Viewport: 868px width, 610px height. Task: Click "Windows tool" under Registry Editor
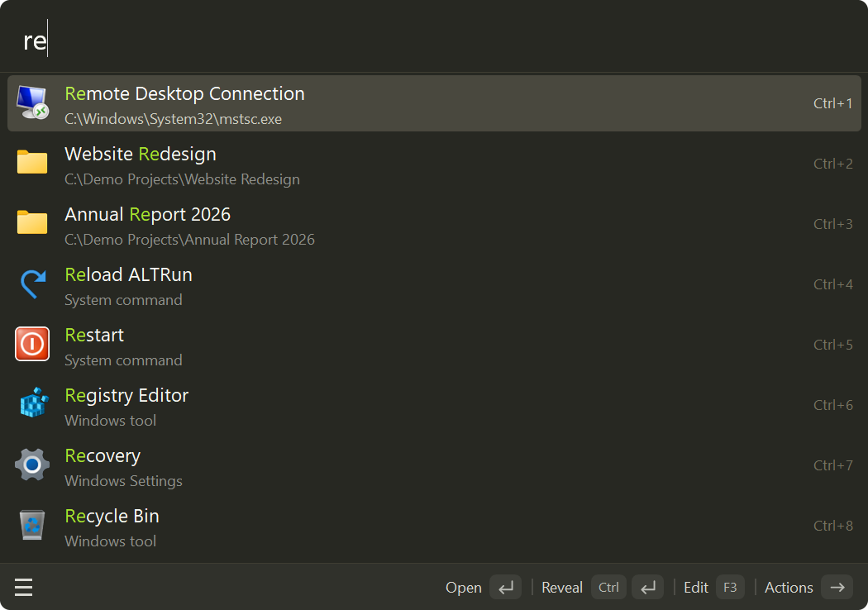pos(110,421)
